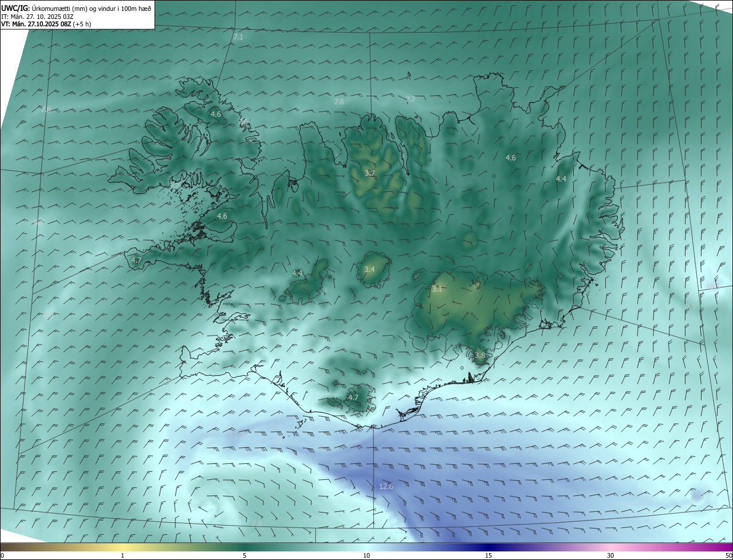Click the 12.6 value over the sea

click(387, 486)
